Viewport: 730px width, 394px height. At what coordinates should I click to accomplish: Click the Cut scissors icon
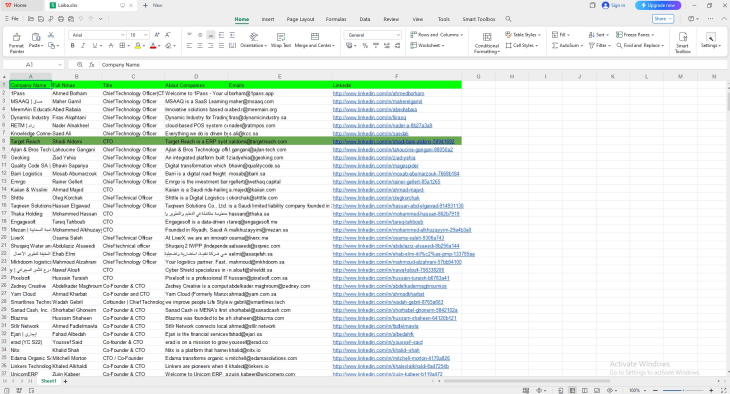click(x=51, y=35)
